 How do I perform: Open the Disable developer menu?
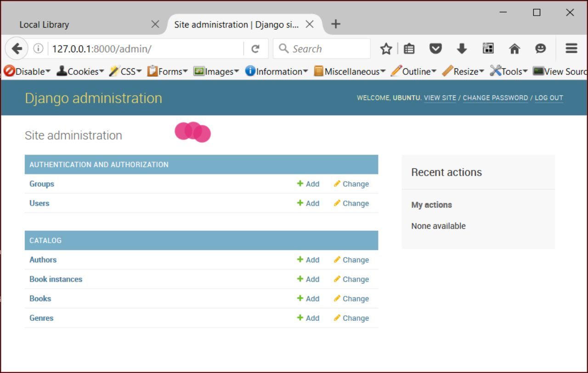click(x=27, y=72)
